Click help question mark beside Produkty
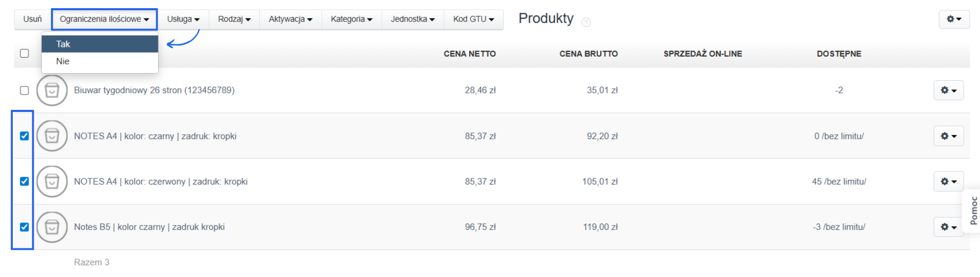The image size is (980, 277). [x=586, y=22]
